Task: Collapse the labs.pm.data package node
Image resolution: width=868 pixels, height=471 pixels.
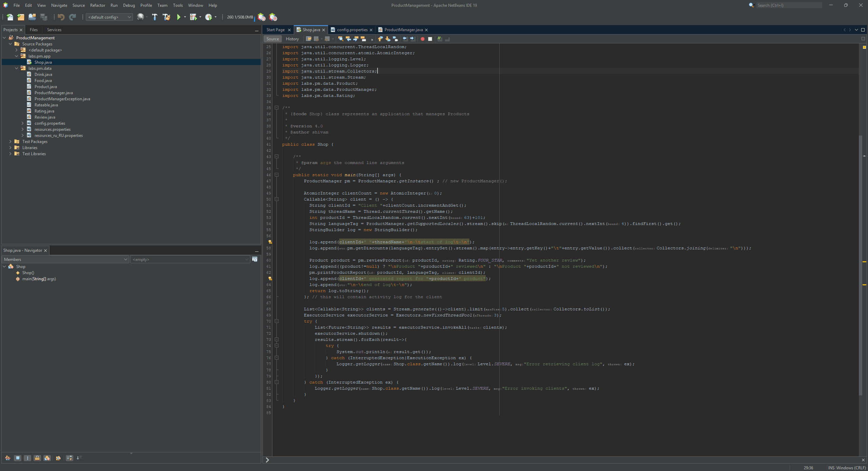Action: pyautogui.click(x=16, y=68)
